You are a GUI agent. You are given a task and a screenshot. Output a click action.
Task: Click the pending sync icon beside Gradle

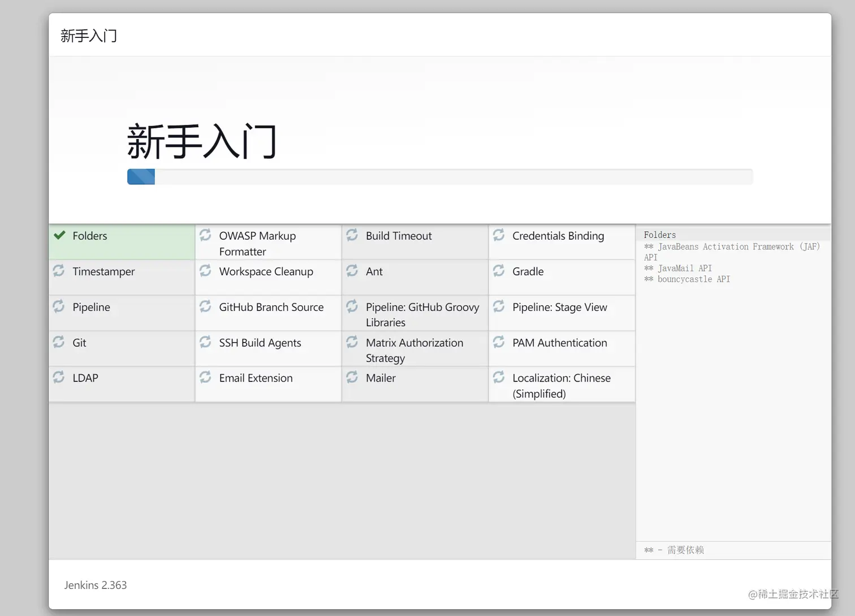(499, 271)
